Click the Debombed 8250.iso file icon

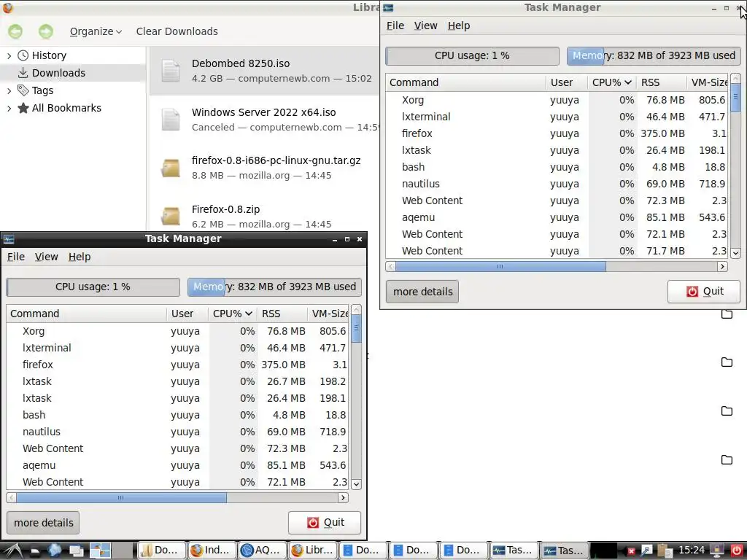pyautogui.click(x=171, y=71)
